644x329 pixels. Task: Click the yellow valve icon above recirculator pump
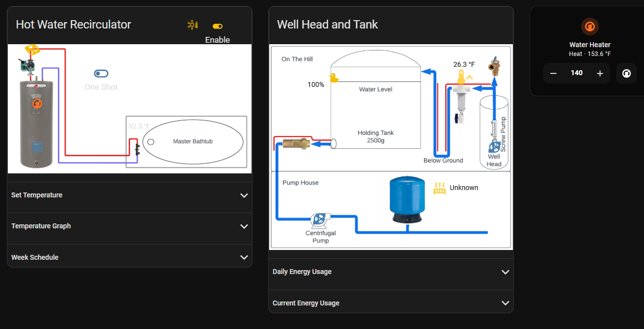coord(32,50)
